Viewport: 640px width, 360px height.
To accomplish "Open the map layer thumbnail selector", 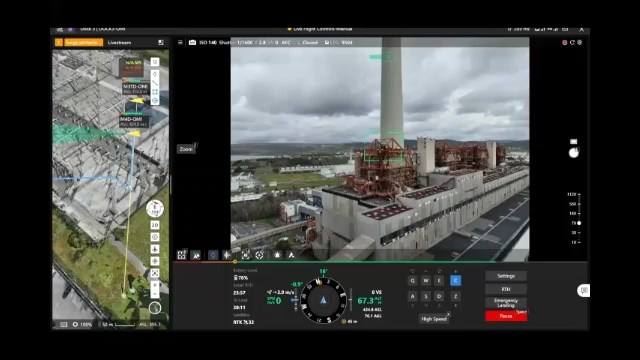I will (155, 308).
